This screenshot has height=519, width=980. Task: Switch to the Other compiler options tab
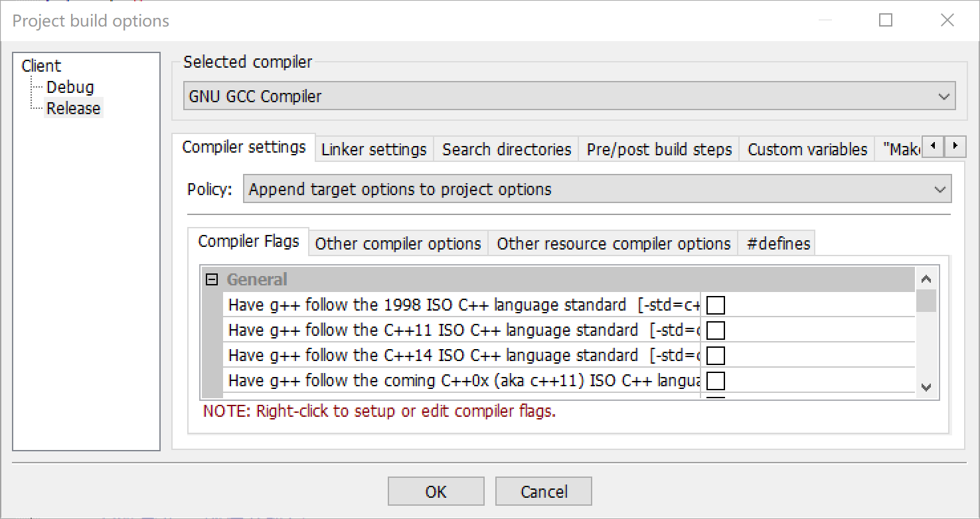click(x=397, y=244)
